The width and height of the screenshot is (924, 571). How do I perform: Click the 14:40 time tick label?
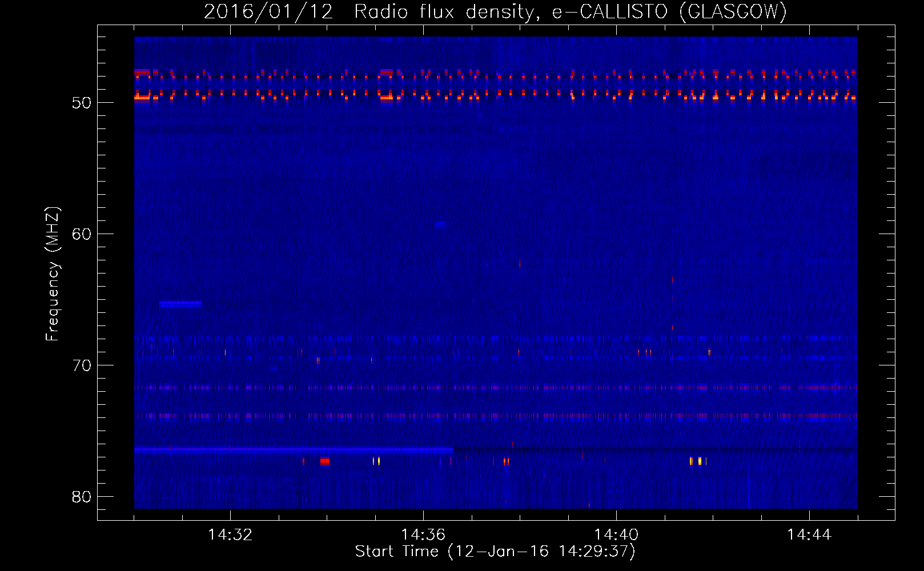click(x=616, y=534)
